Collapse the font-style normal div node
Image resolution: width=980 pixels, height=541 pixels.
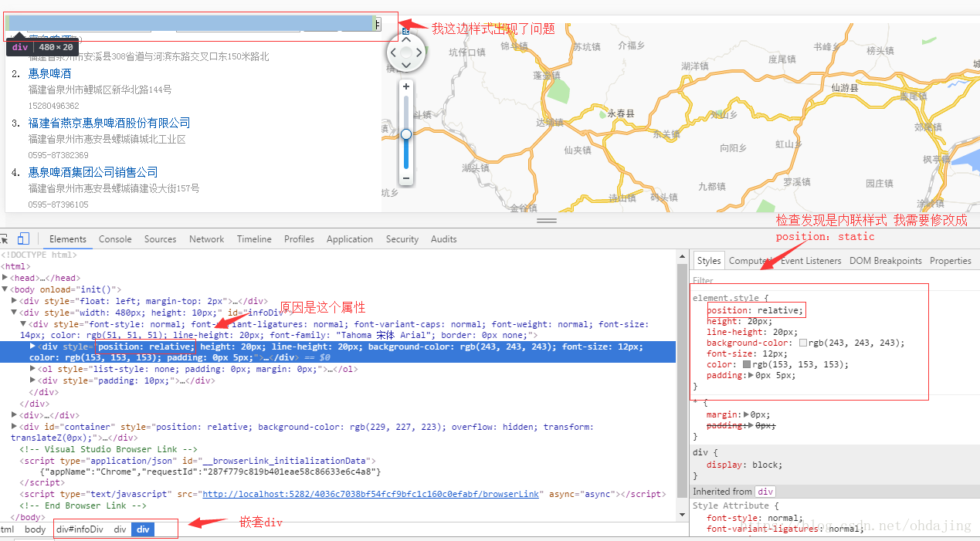point(23,324)
